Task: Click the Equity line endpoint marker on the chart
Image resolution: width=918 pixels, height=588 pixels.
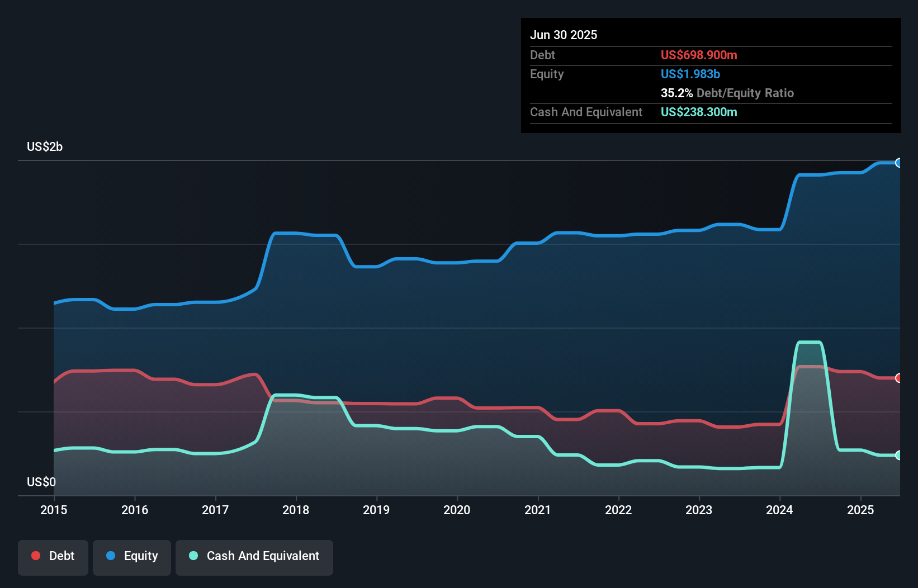Action: pos(899,163)
